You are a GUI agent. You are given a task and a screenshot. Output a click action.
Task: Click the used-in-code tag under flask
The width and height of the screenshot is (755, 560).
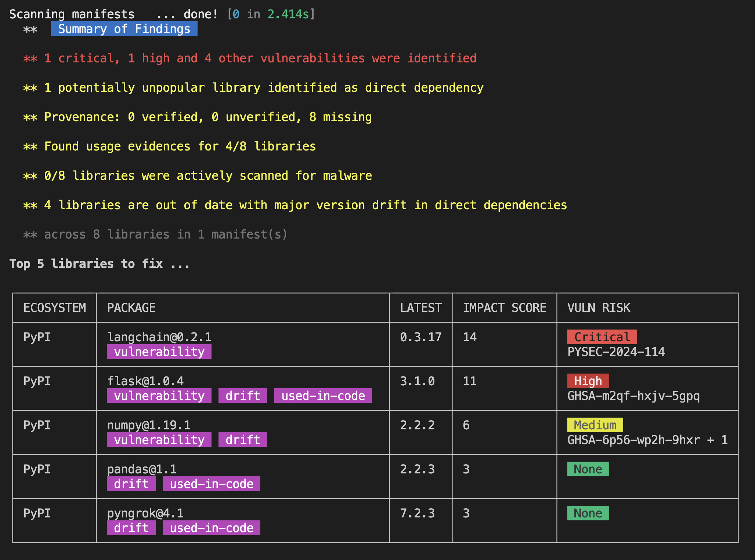(323, 396)
